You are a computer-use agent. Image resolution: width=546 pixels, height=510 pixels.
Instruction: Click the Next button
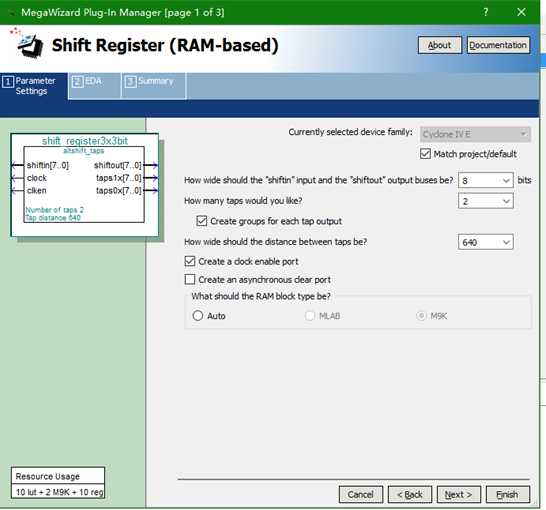pos(459,494)
